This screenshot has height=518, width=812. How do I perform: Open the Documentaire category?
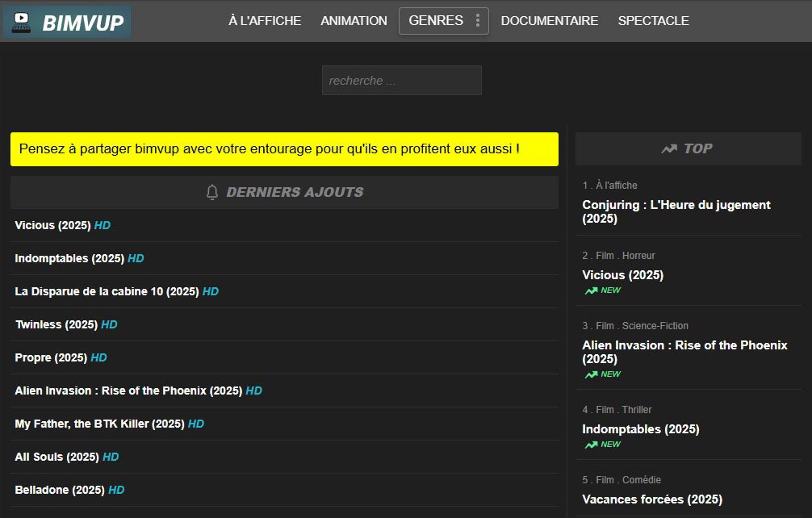(549, 21)
